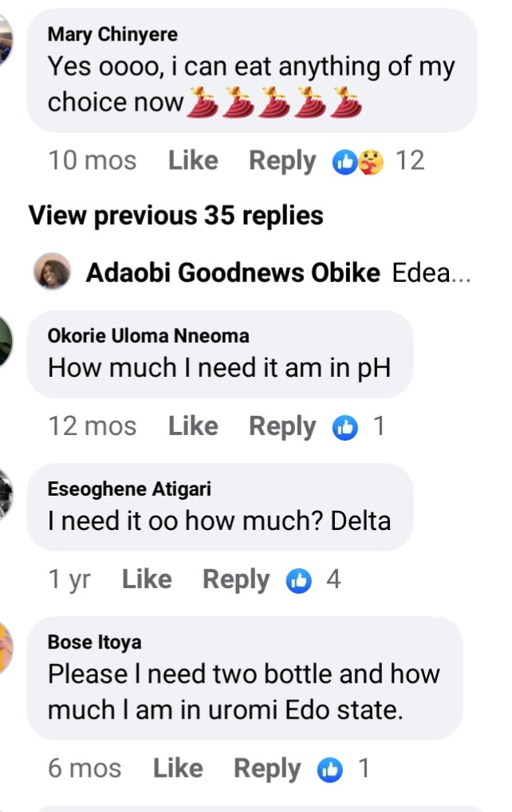This screenshot has width=512, height=812.
Task: Click like reaction icon on Eseoghene's comment
Action: [x=299, y=581]
